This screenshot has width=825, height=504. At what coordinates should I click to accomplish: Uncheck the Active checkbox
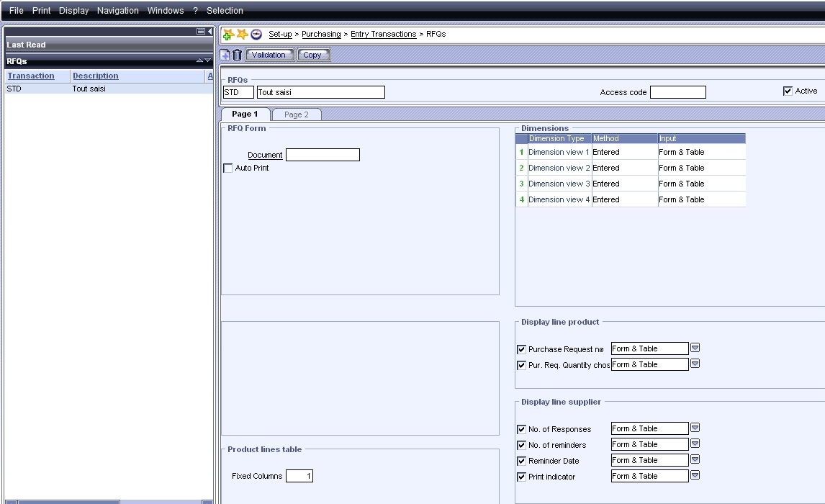pos(788,91)
